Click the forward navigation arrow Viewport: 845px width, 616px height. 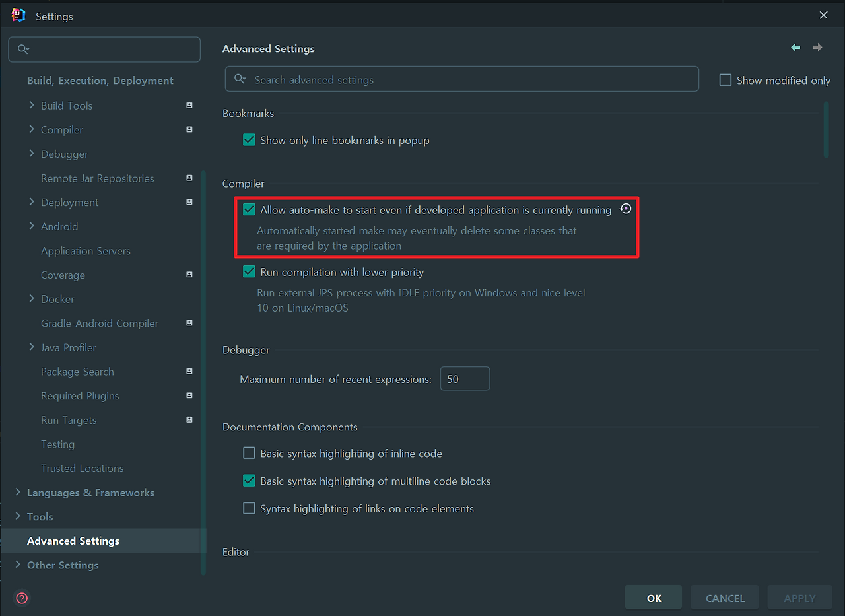point(817,48)
